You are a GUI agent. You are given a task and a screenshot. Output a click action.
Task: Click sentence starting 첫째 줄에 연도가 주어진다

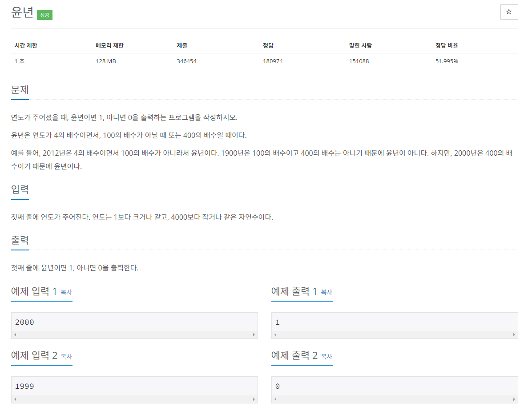pos(142,217)
